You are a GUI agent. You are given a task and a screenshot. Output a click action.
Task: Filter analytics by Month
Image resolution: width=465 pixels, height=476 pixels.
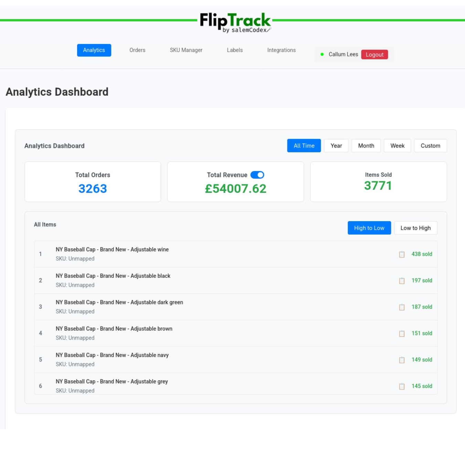tap(366, 146)
